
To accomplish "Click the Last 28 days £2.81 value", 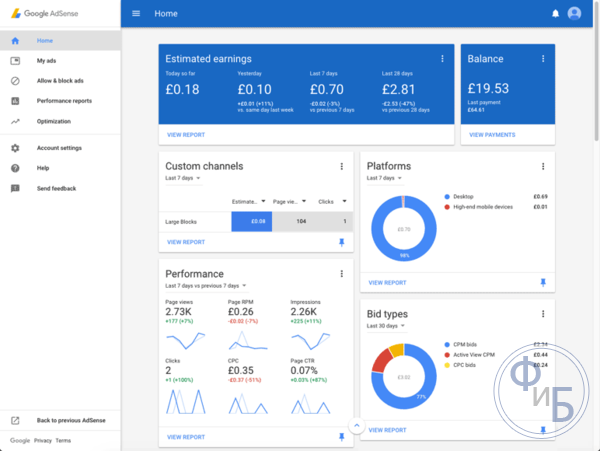I will tap(399, 90).
